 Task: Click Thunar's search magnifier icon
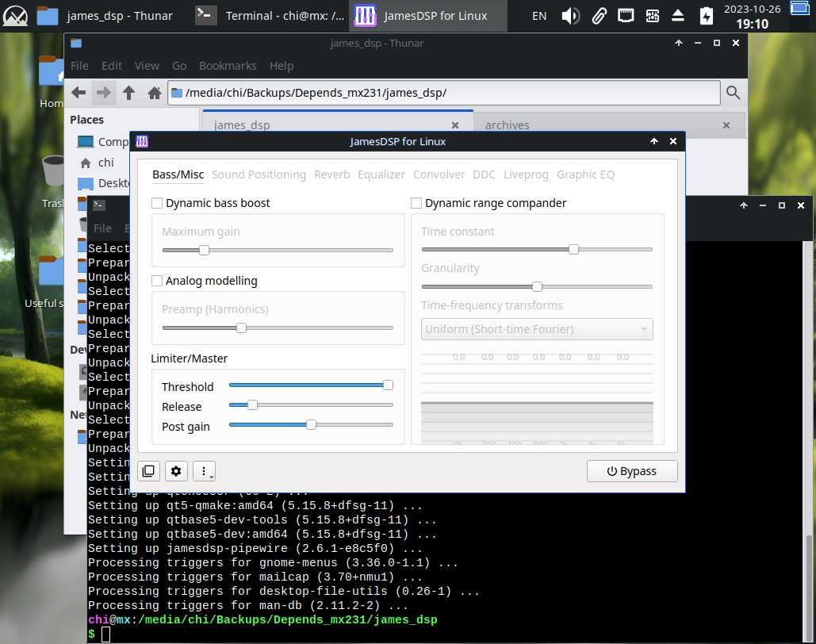pos(733,93)
